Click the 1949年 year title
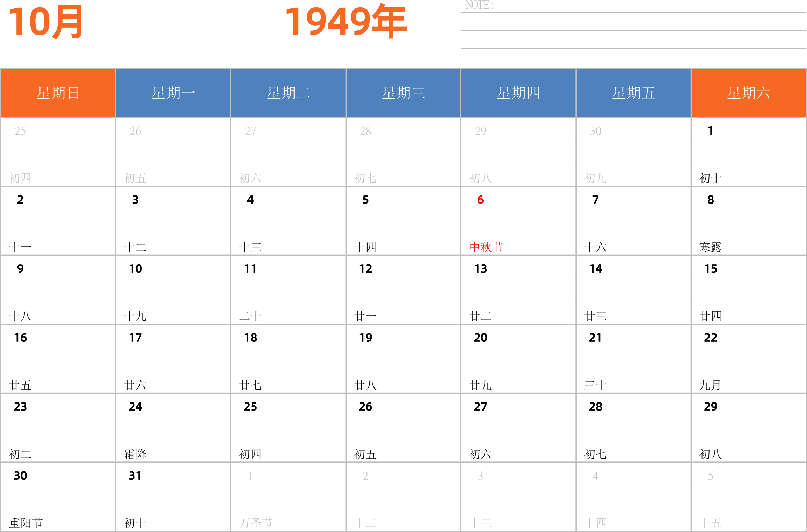 coord(346,22)
